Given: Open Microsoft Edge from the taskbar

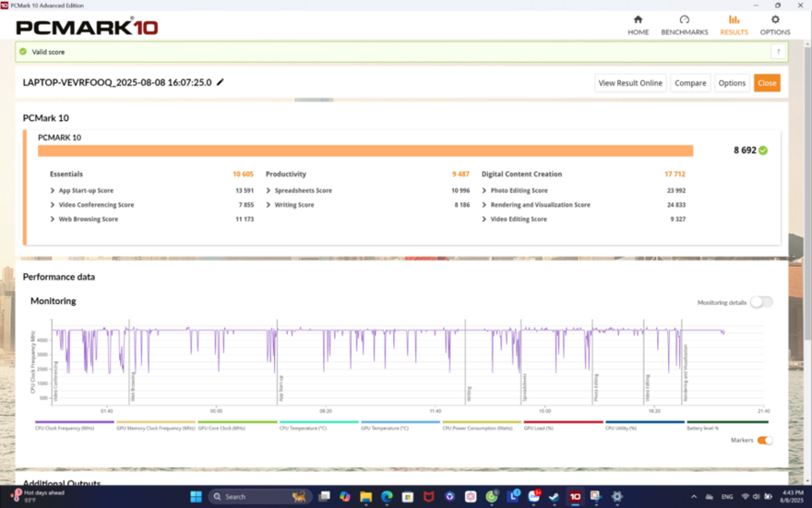Looking at the screenshot, I should [388, 496].
